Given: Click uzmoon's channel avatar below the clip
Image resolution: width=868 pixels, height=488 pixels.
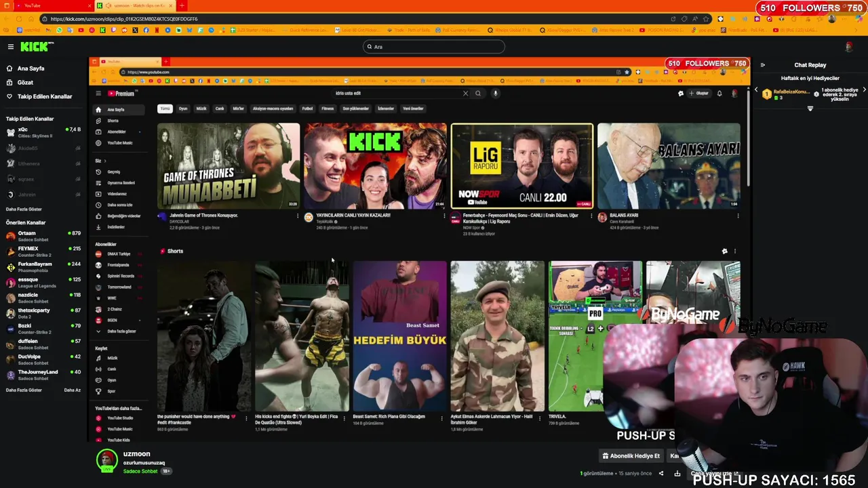Looking at the screenshot, I should [106, 460].
